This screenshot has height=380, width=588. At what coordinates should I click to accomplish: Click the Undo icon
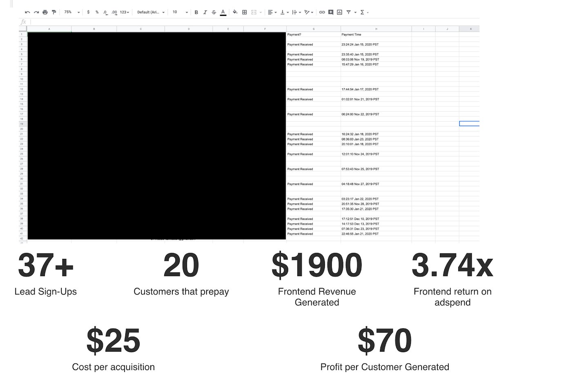pos(27,12)
